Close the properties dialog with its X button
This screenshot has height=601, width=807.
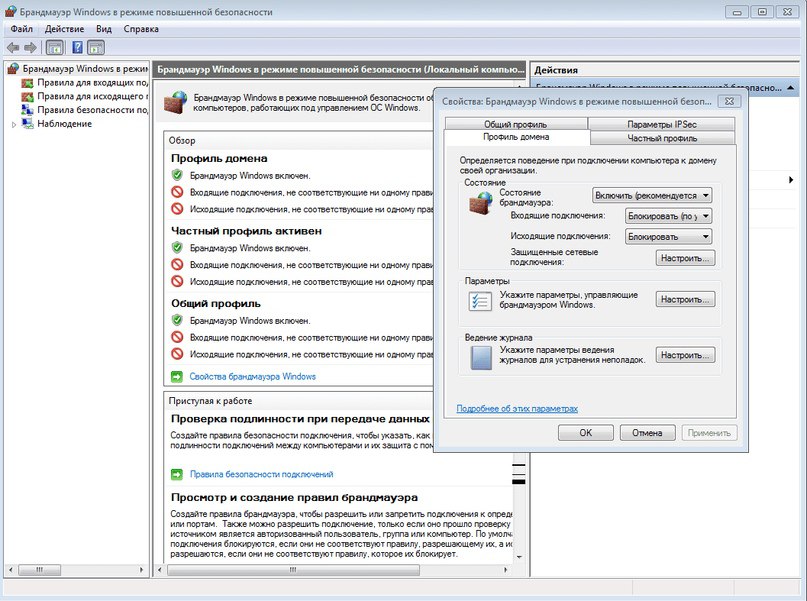click(x=729, y=101)
